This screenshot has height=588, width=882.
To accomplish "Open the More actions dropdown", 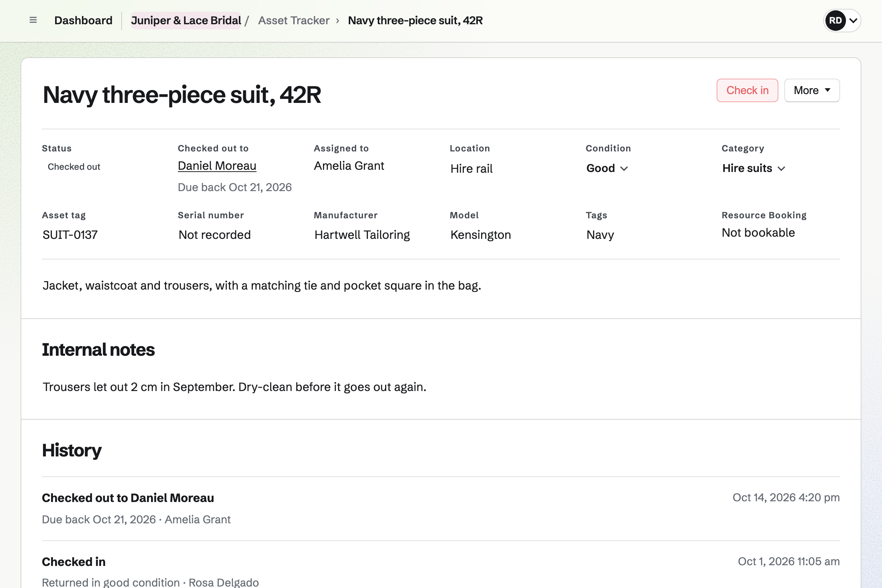I will tap(812, 90).
